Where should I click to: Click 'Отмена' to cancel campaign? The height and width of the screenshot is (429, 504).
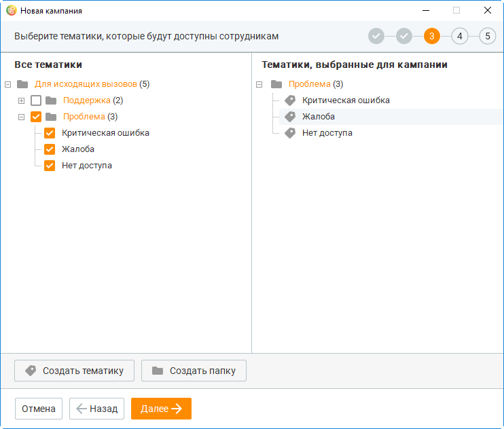coord(39,409)
